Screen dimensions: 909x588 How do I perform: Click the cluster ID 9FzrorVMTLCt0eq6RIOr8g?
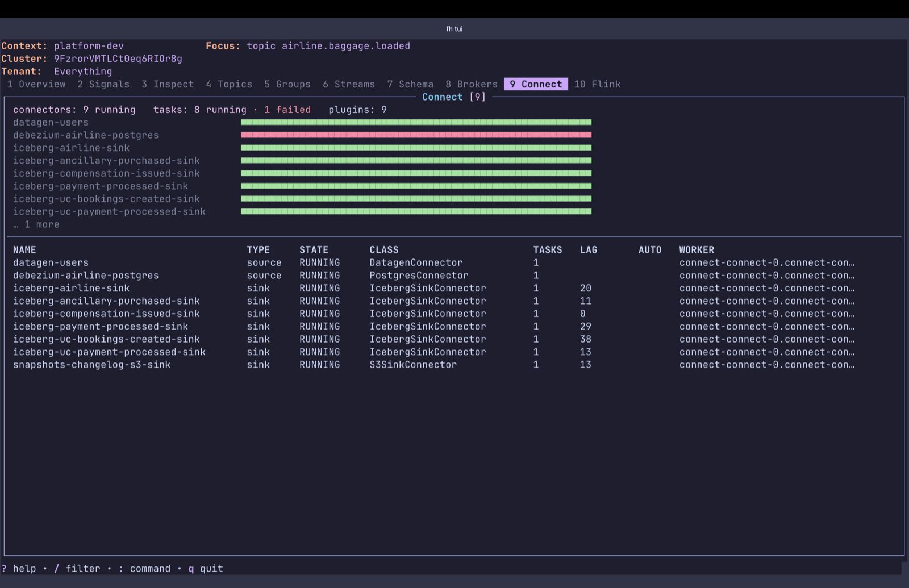118,59
